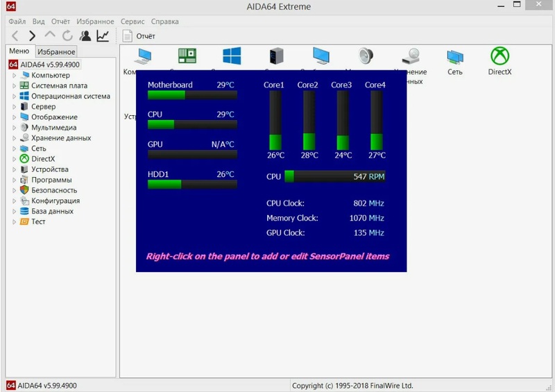The height and width of the screenshot is (392, 555).
Task: Select Мультимедиа speaker icon in tree
Action: [24, 127]
